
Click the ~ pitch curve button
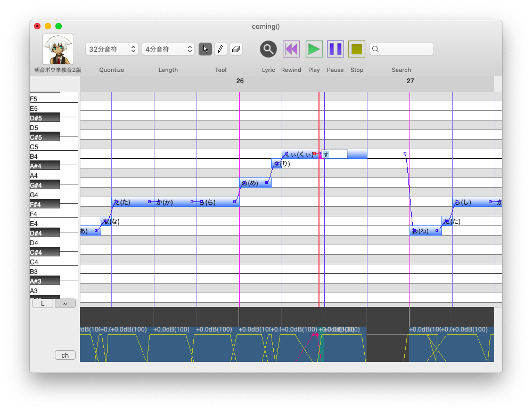(65, 304)
